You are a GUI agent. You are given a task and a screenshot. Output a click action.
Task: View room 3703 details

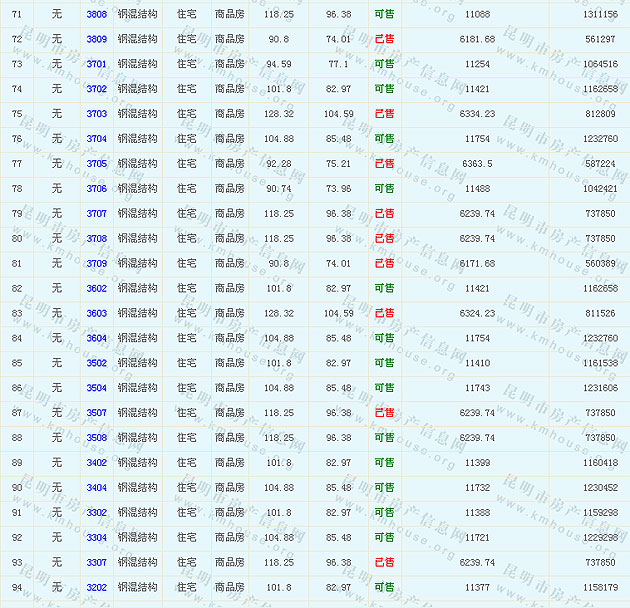(96, 114)
